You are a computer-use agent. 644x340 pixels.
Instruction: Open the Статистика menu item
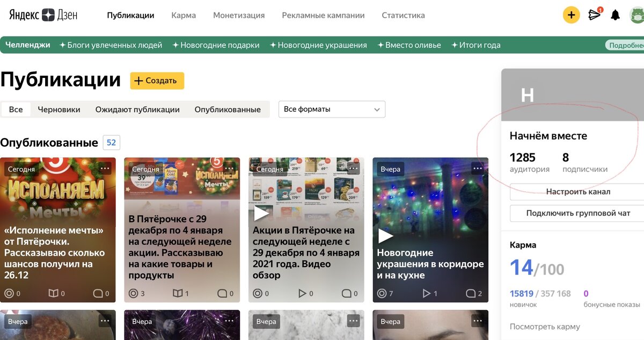pos(403,15)
